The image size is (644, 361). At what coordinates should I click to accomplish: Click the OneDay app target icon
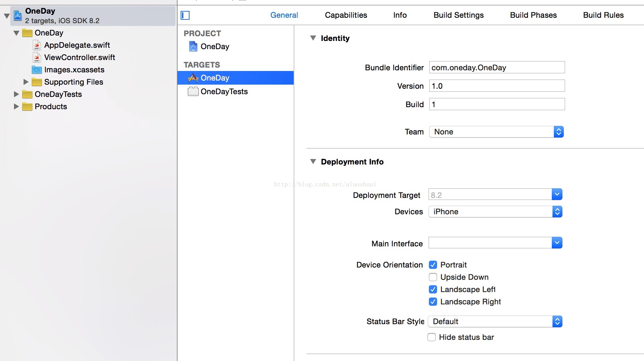(193, 78)
